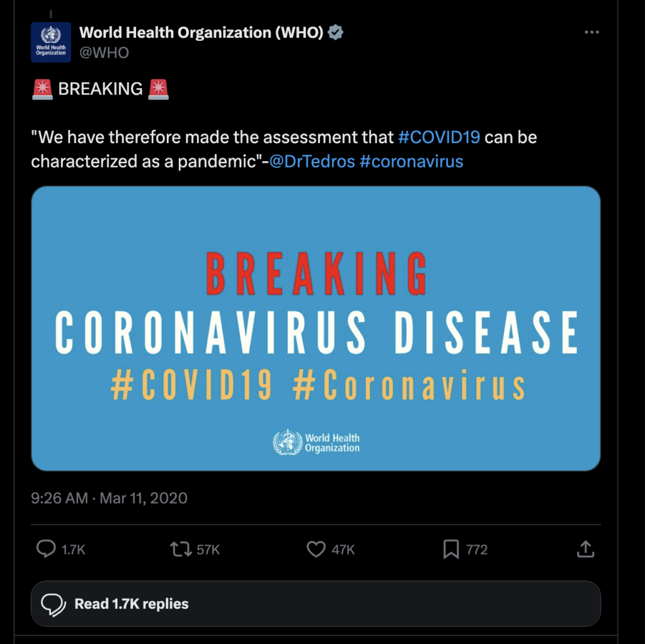The height and width of the screenshot is (644, 645).
Task: Like the tweet
Action: (317, 549)
